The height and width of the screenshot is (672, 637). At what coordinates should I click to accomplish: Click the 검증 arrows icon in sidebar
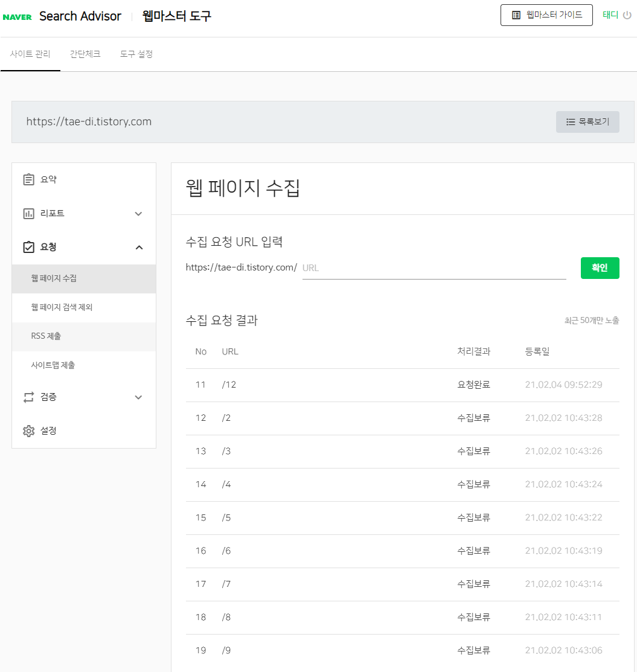[28, 397]
